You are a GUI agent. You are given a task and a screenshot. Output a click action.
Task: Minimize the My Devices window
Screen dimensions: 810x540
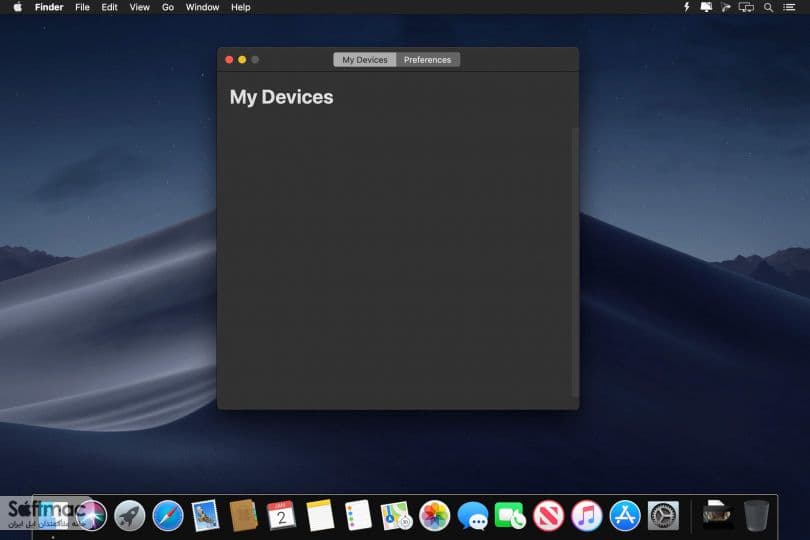click(x=242, y=60)
